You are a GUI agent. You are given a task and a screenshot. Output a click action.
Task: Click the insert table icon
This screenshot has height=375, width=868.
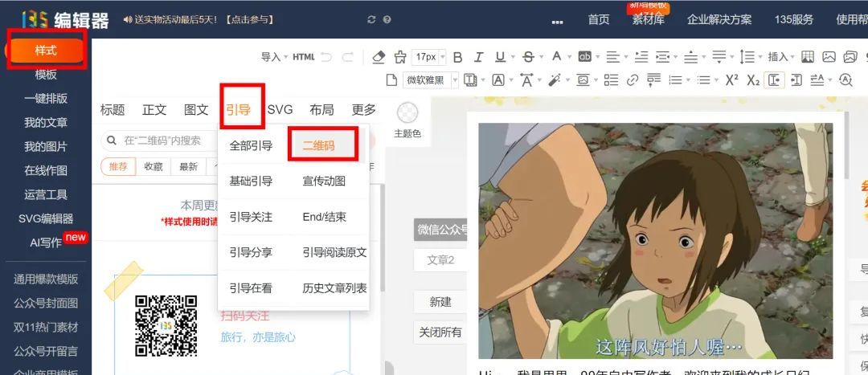coord(808,56)
